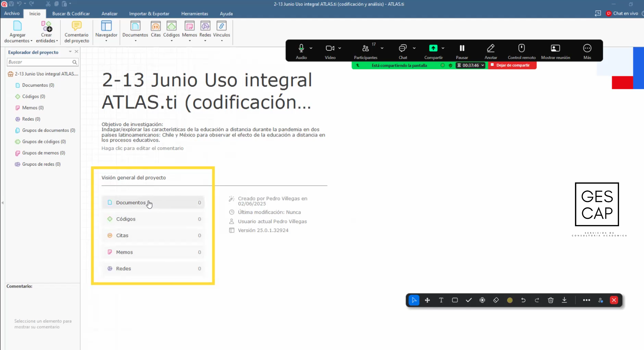Open Navegador dropdown in ribbon
Image resolution: width=644 pixels, height=350 pixels.
click(106, 41)
